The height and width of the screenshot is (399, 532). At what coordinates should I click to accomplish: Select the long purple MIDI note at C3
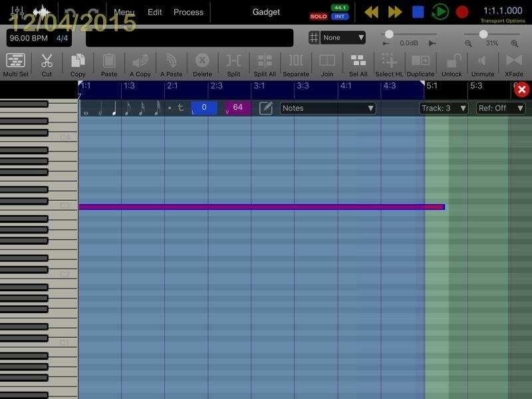[x=261, y=207]
